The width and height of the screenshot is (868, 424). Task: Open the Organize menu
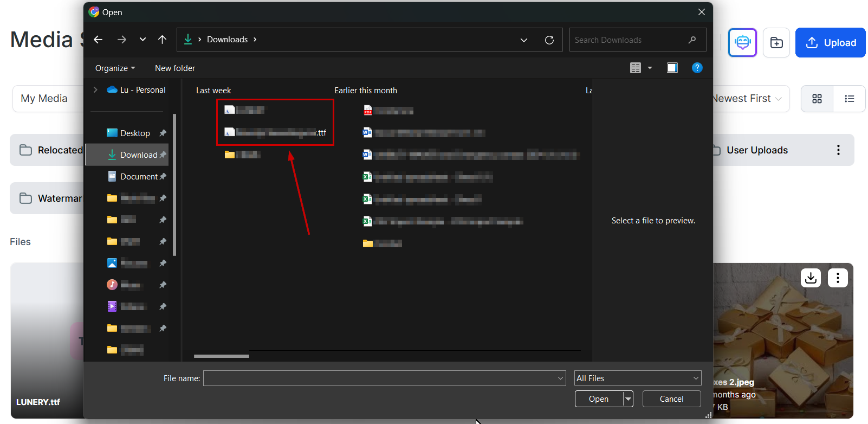coord(115,68)
